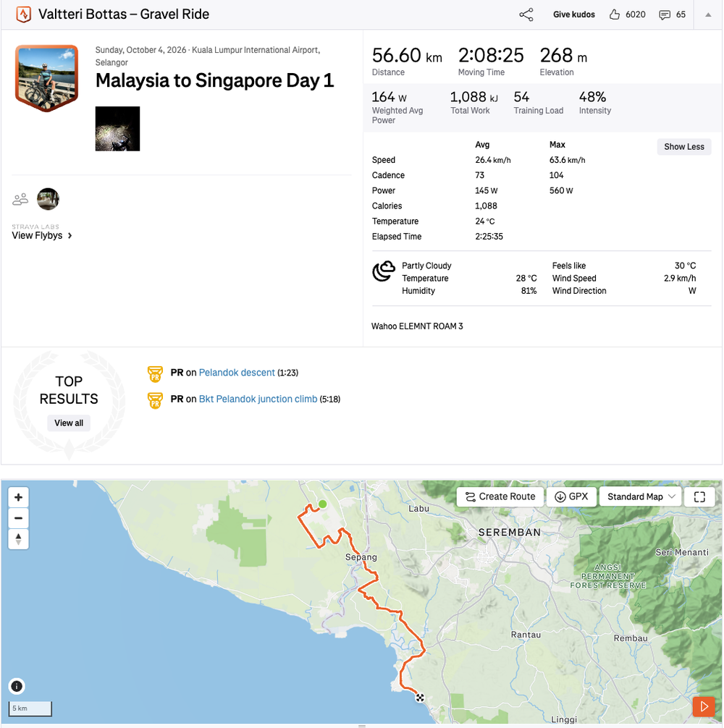This screenshot has width=724, height=728.
Task: Zoom in on the map
Action: click(x=19, y=497)
